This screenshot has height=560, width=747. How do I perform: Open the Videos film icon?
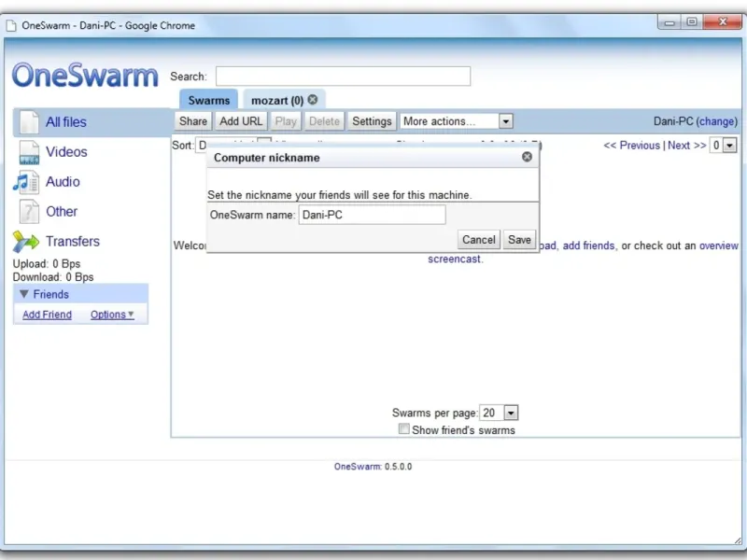[29, 152]
